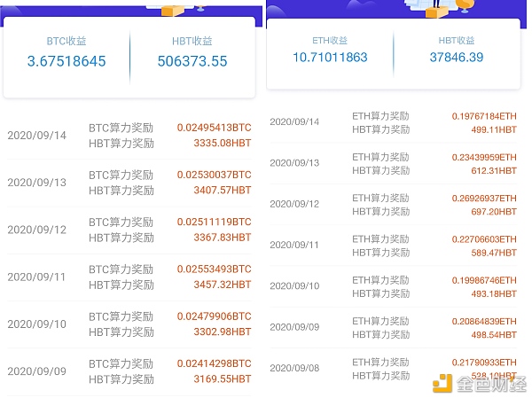Click reward 612.31HBT
532x398 pixels.
click(494, 171)
